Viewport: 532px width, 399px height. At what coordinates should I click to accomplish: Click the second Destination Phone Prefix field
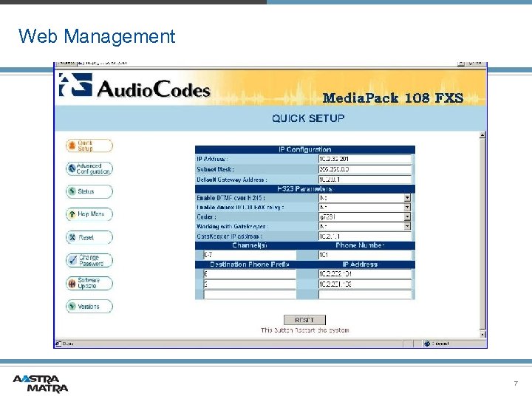click(250, 284)
